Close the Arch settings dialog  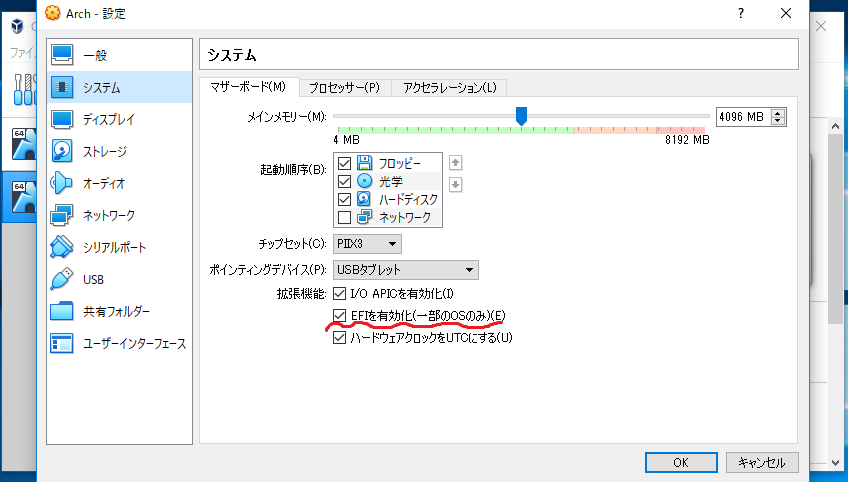tap(786, 13)
